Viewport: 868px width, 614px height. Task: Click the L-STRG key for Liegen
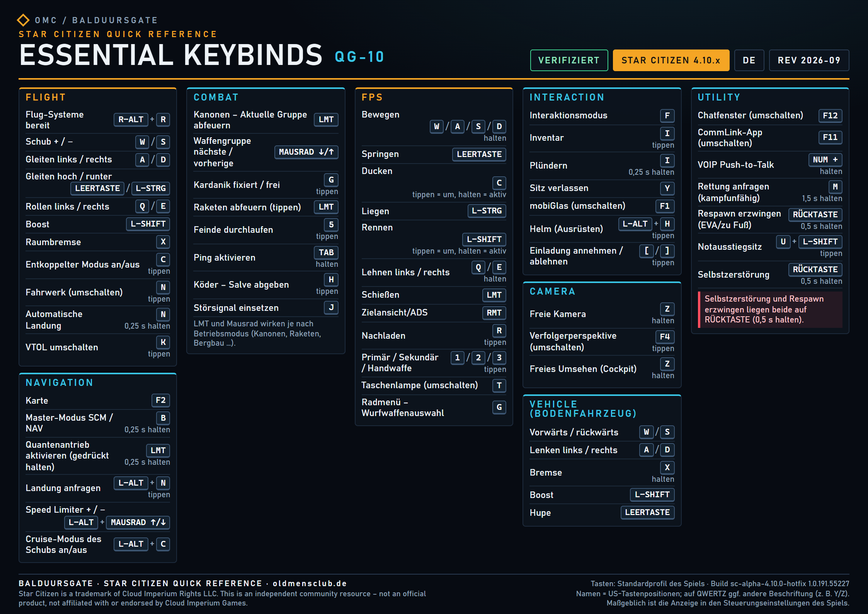coord(487,211)
